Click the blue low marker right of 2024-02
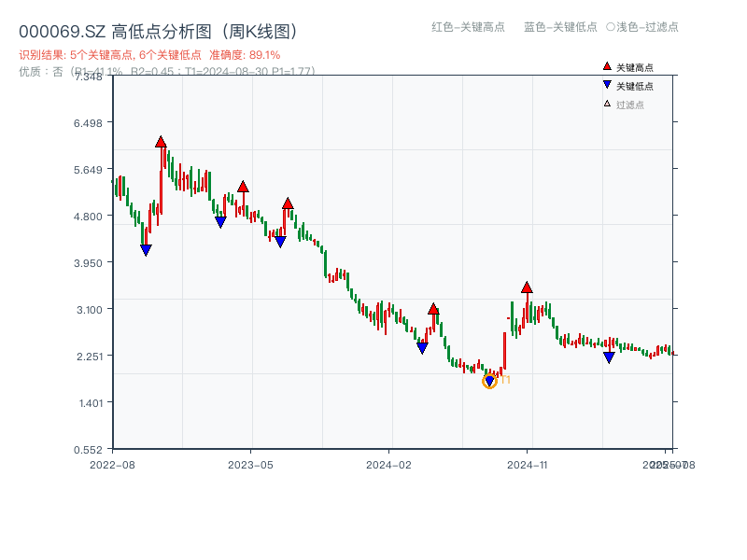This screenshot has width=747, height=560. point(422,348)
